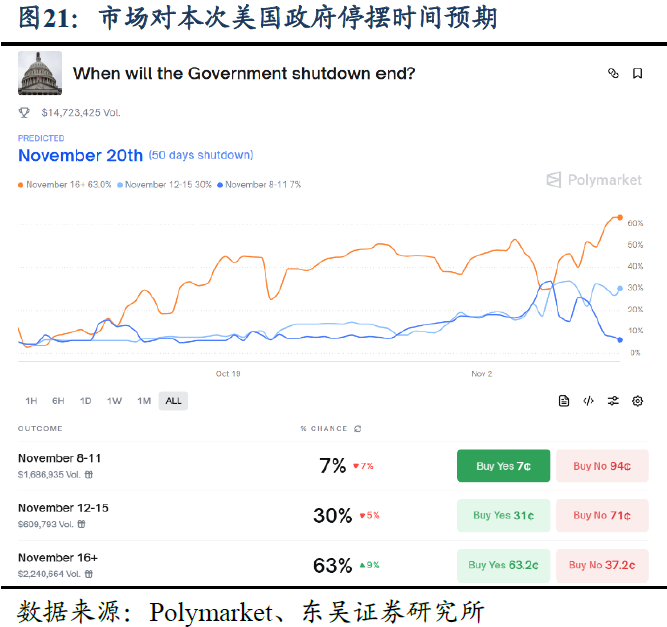Open the chart settings gear
Image resolution: width=667 pixels, height=627 pixels.
638,401
